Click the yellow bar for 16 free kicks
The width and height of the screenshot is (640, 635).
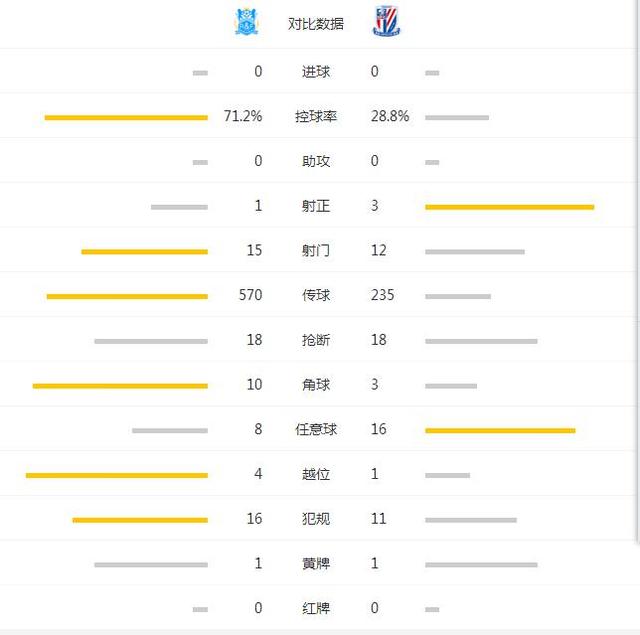tap(500, 431)
